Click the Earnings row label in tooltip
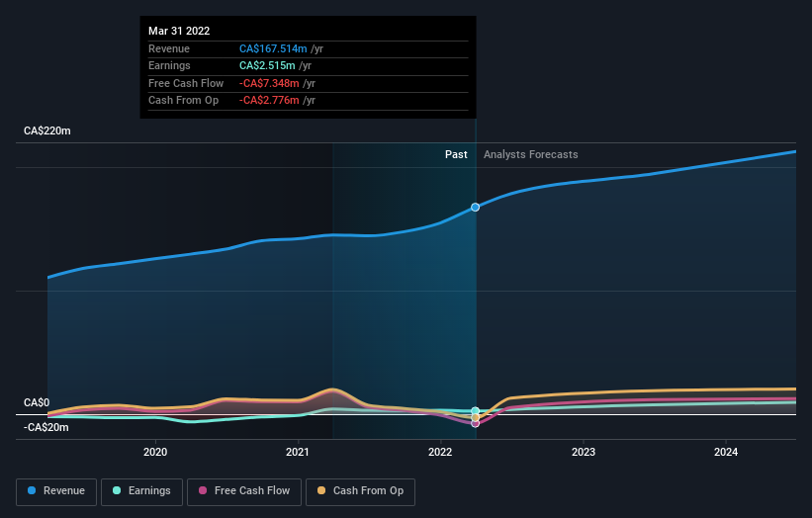The height and width of the screenshot is (518, 812). coord(169,65)
